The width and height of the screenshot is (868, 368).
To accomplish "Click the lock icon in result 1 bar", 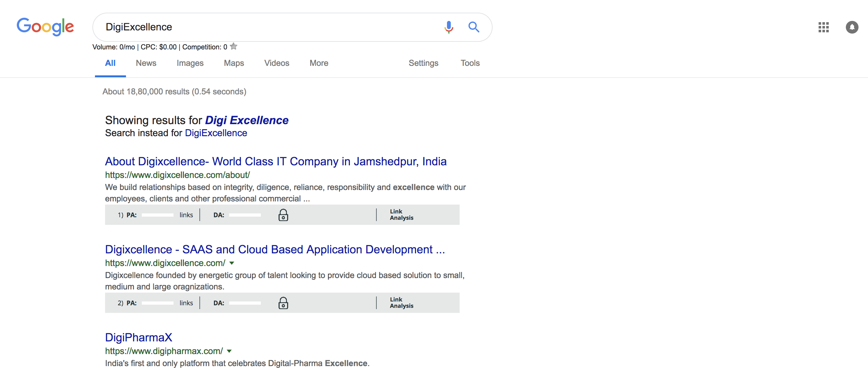I will point(283,215).
